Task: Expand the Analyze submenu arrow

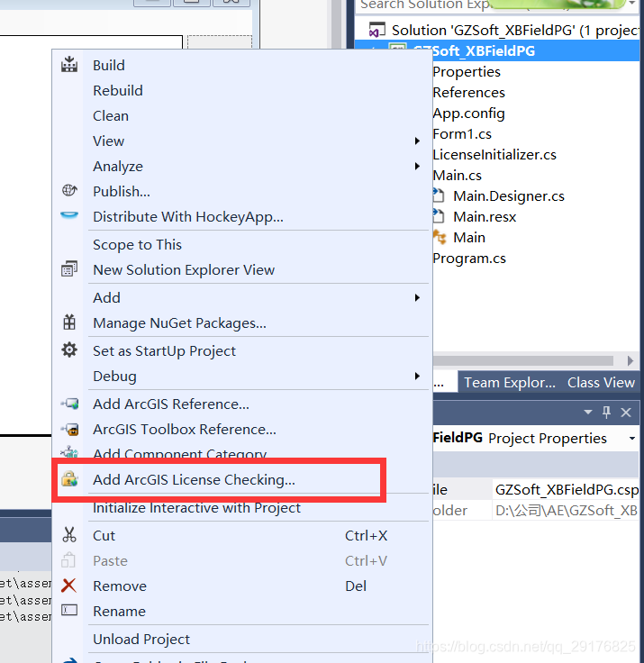Action: click(417, 166)
